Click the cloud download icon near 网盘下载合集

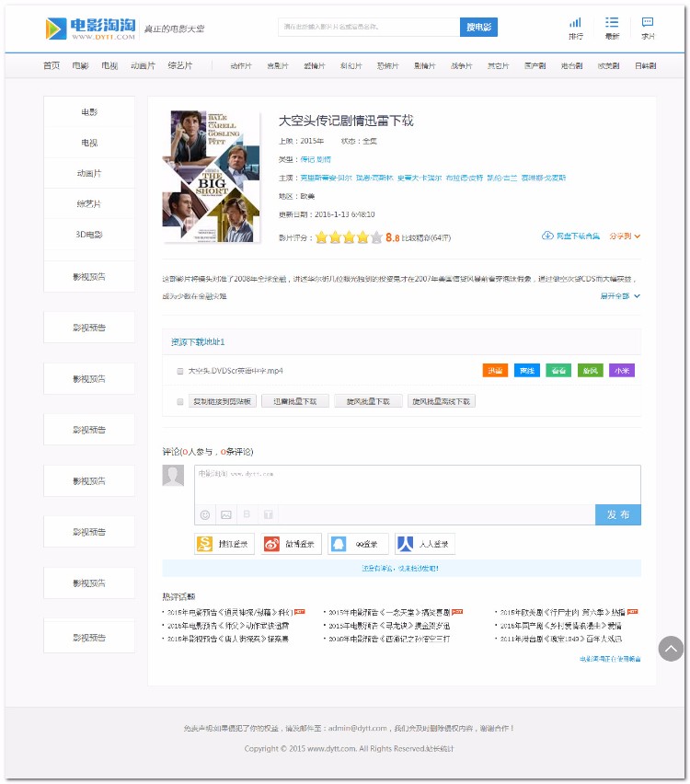tap(547, 236)
